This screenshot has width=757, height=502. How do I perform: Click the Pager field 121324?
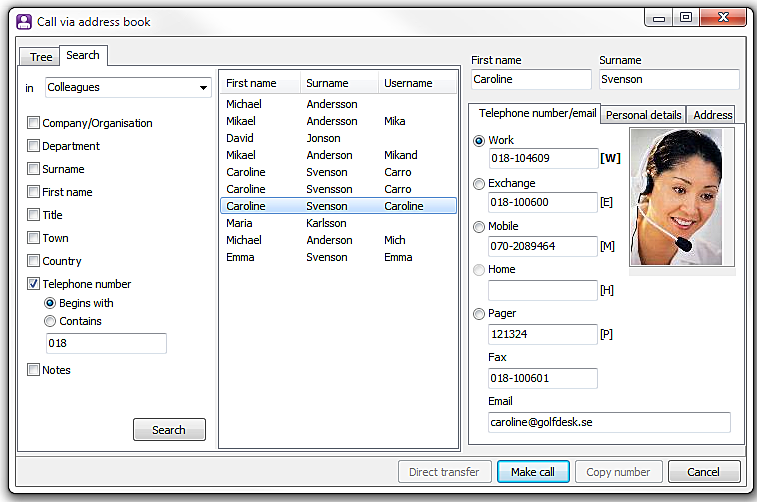(543, 334)
